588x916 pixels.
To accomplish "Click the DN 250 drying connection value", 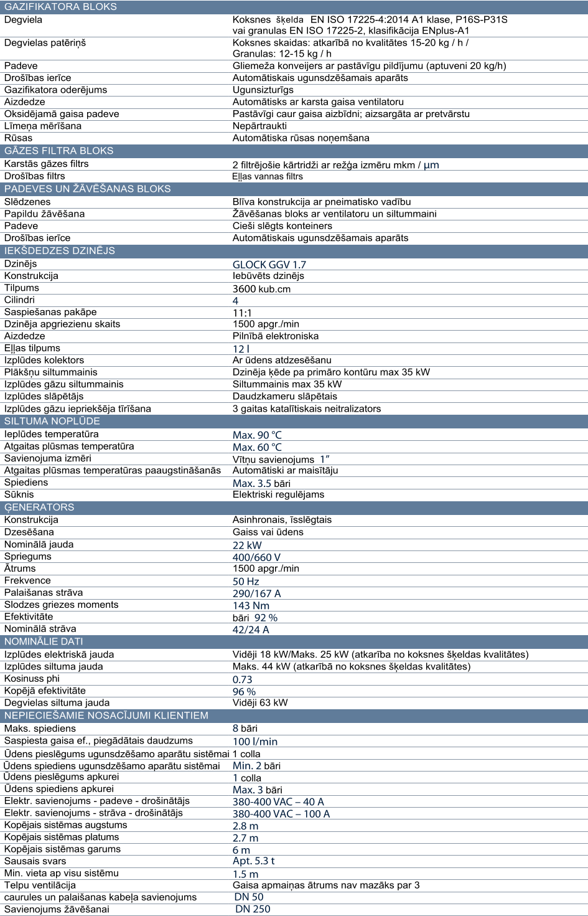I will point(253,909).
